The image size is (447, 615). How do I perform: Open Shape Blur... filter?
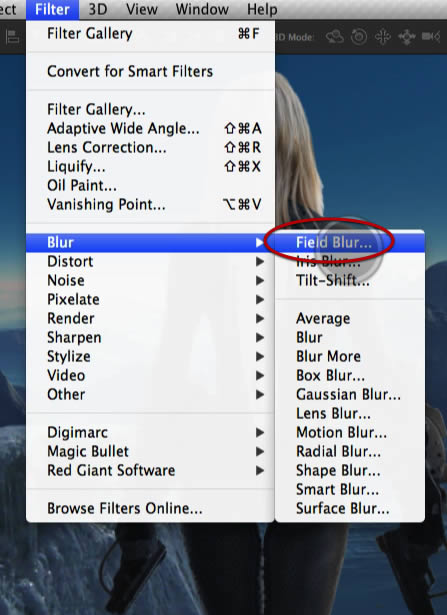[350, 470]
